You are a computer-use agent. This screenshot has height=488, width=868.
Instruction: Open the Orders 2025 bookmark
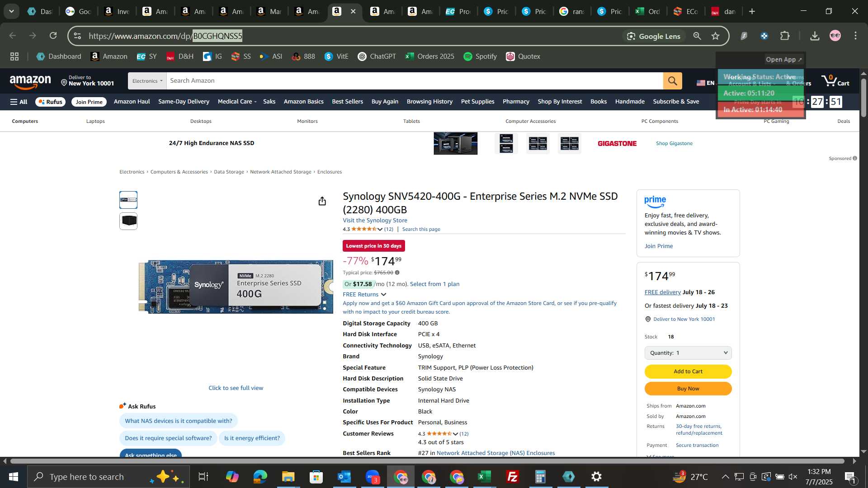pos(429,56)
